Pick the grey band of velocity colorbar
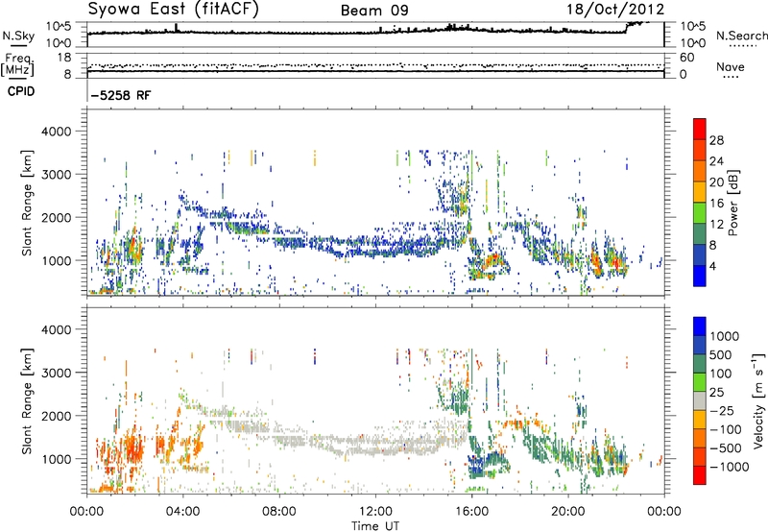 (x=700, y=400)
